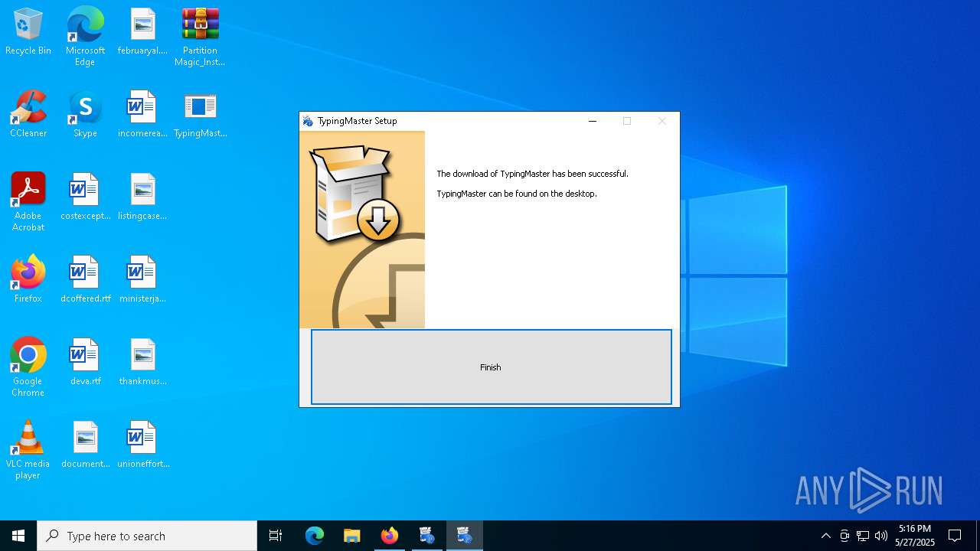The image size is (980, 551).
Task: Minimize the TypingMaster Setup window
Action: [x=593, y=121]
